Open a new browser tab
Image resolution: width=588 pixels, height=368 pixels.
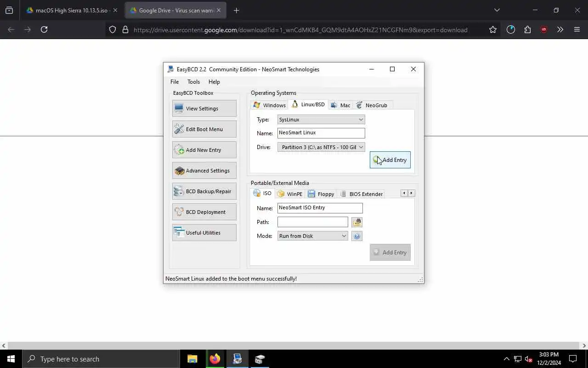(236, 11)
